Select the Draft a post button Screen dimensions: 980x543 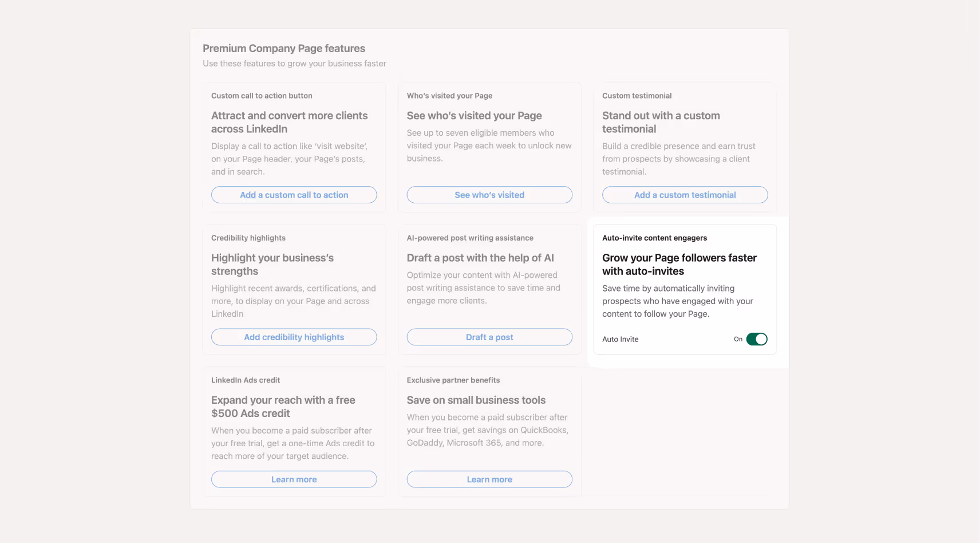[489, 337]
